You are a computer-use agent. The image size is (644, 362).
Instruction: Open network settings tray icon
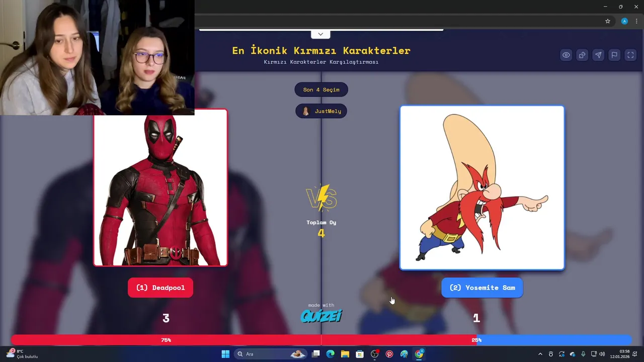(594, 354)
